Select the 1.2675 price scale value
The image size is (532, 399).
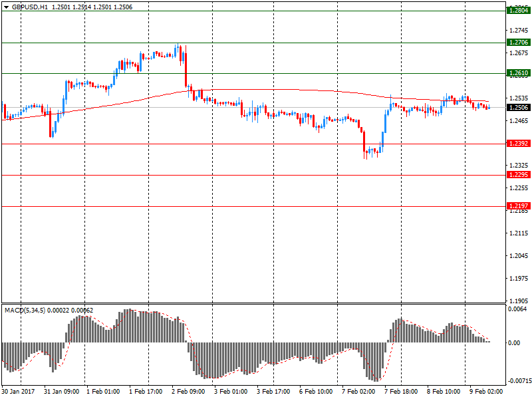[x=519, y=53]
